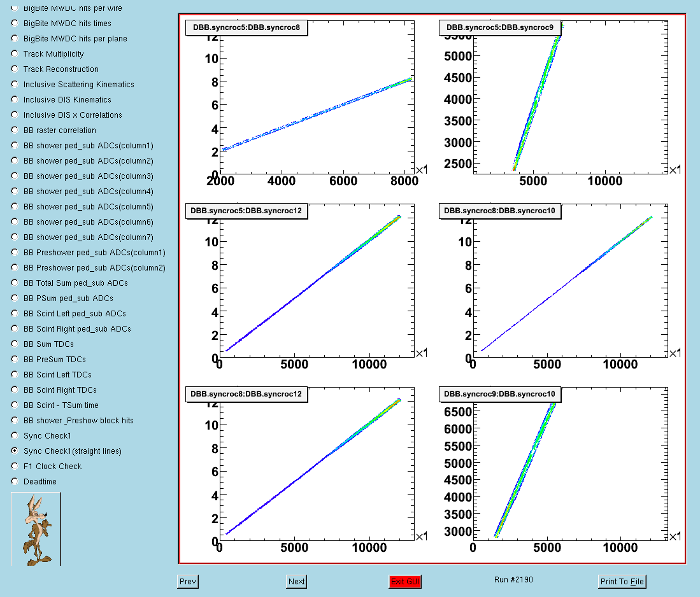Click the DBB.syncroc8:DBB.syncroc10 plot title
This screenshot has width=700, height=597.
pyautogui.click(x=500, y=211)
